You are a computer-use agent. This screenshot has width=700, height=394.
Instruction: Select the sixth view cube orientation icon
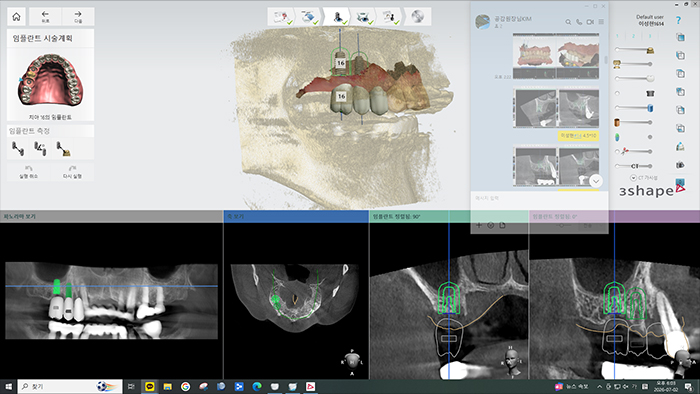click(x=680, y=128)
